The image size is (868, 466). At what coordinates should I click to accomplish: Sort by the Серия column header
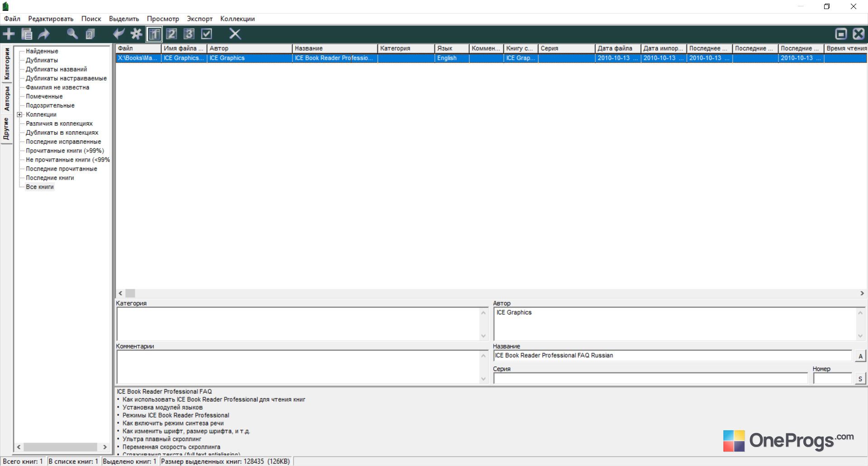[566, 48]
